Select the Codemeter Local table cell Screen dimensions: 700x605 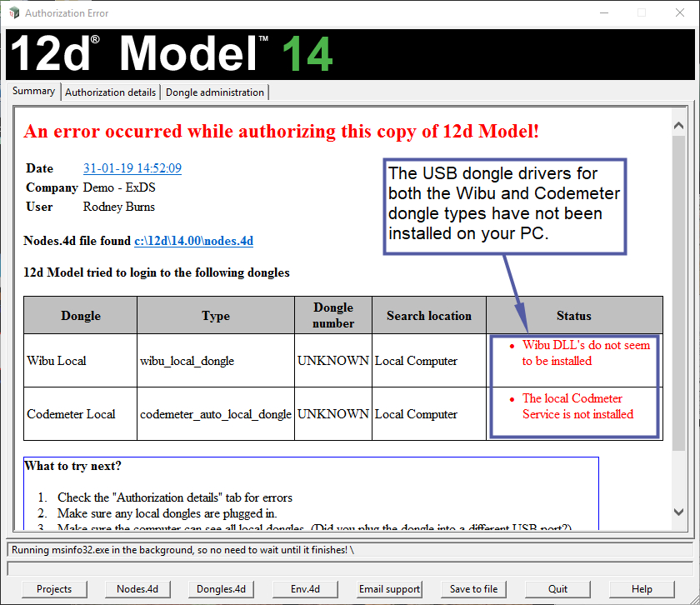pos(80,414)
